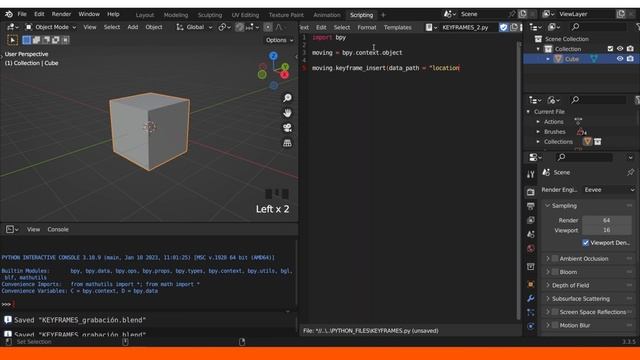Toggle Collection exclude checkbox in outliner

(610, 49)
